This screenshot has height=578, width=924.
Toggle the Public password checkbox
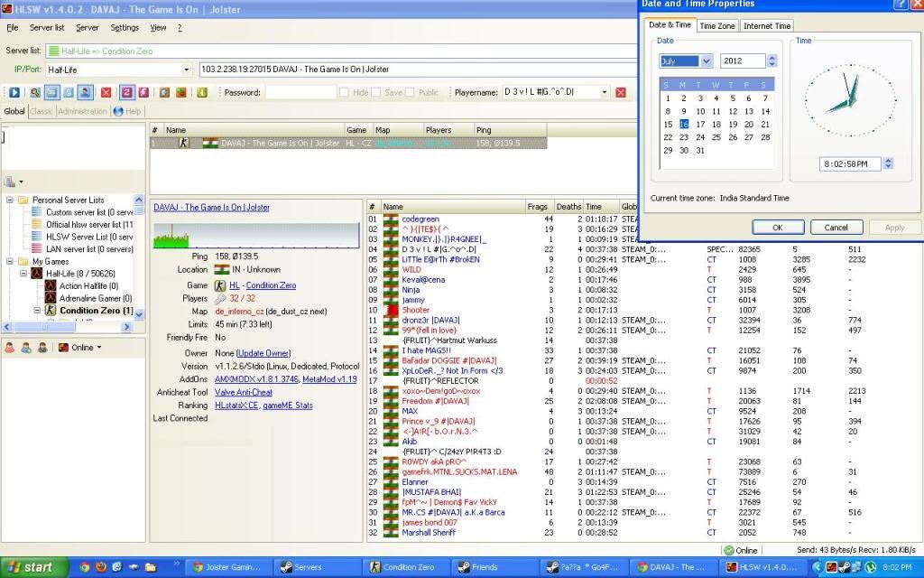point(411,93)
